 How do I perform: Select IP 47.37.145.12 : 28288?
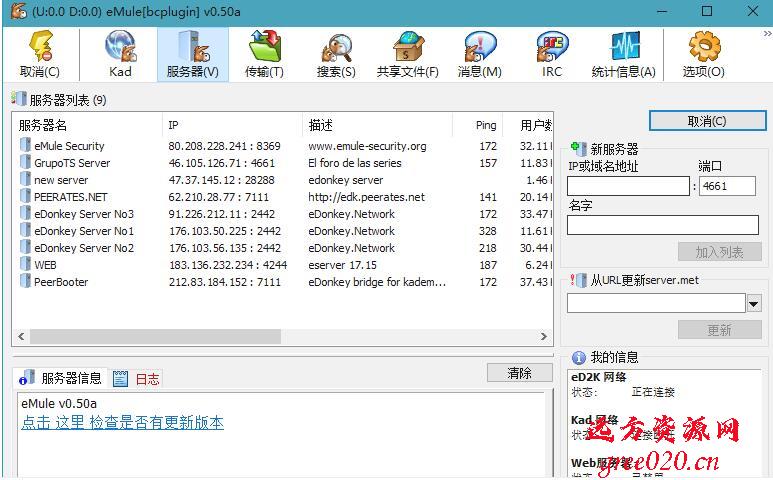[x=221, y=180]
